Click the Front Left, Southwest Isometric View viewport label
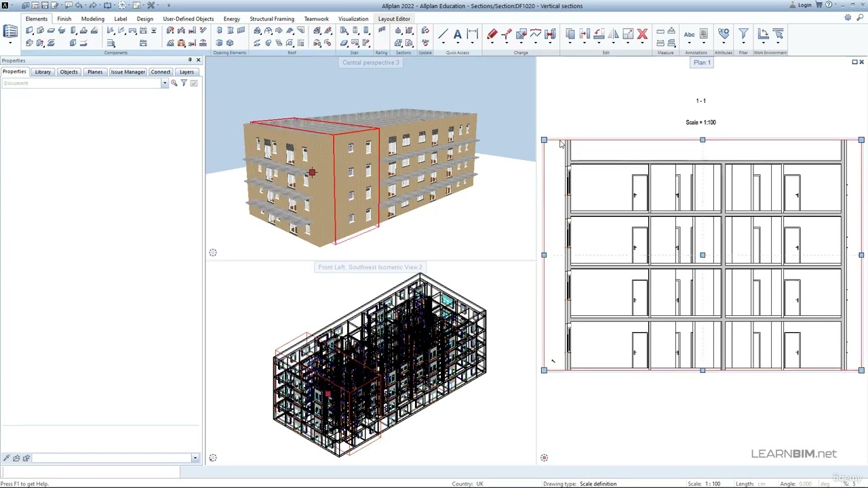The width and height of the screenshot is (868, 488). coord(370,267)
